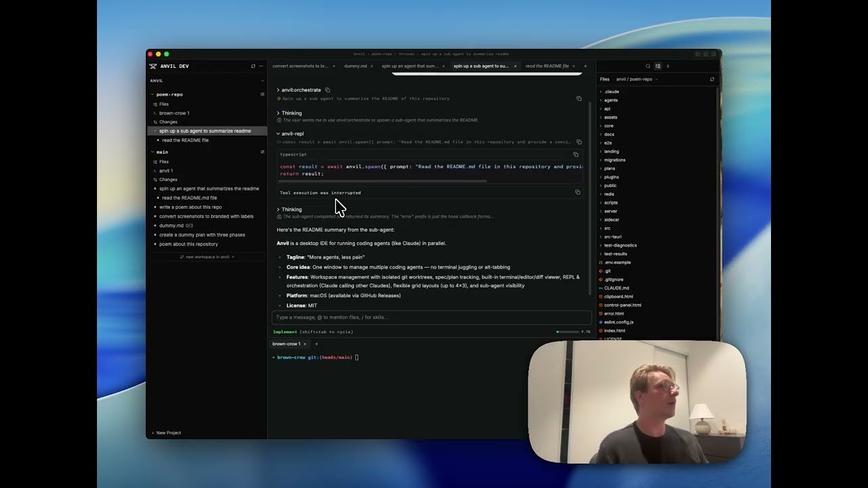
Task: Click the edit icon next to the main workspace
Action: click(x=262, y=152)
